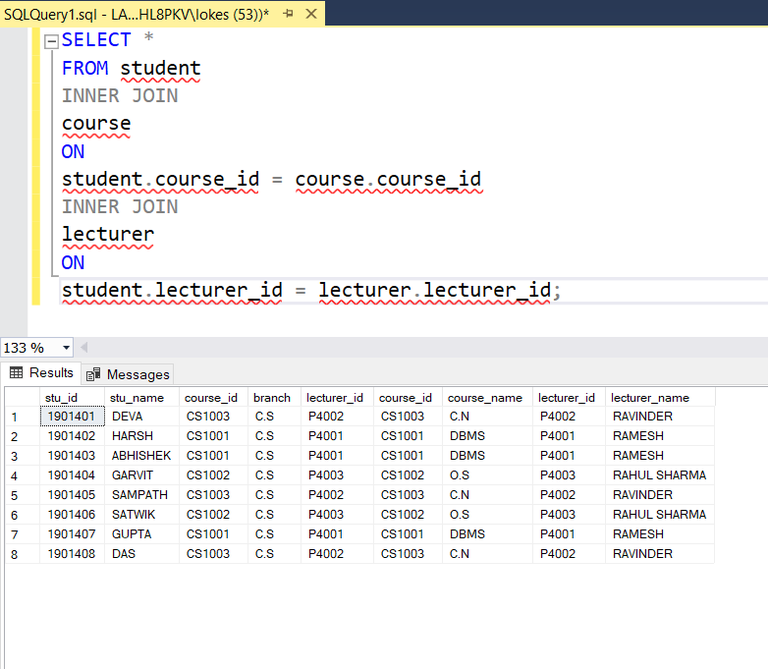Click the course table name line
The image size is (768, 669).
[x=96, y=123]
